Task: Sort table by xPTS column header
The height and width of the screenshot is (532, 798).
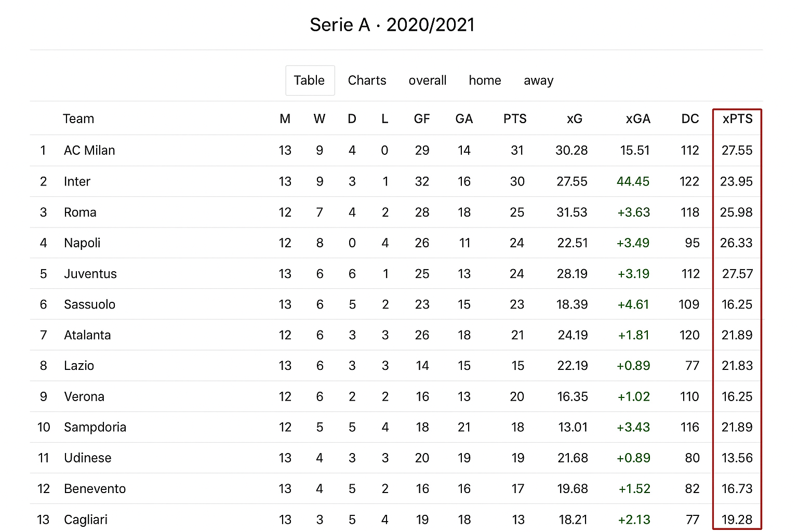Action: [737, 119]
